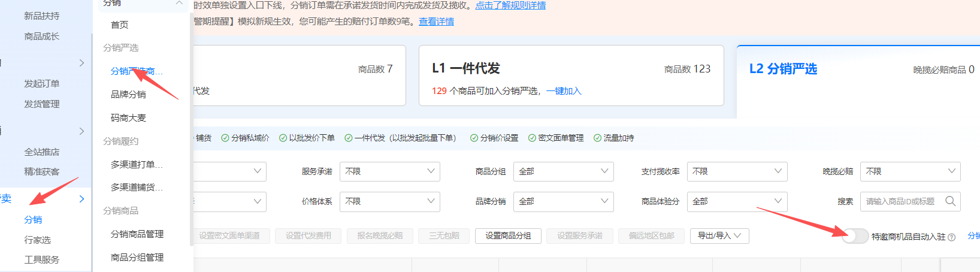Screen dimensions: 980x272
Task: Open help icon next to 特邀商机品自动入驻
Action: (x=952, y=237)
